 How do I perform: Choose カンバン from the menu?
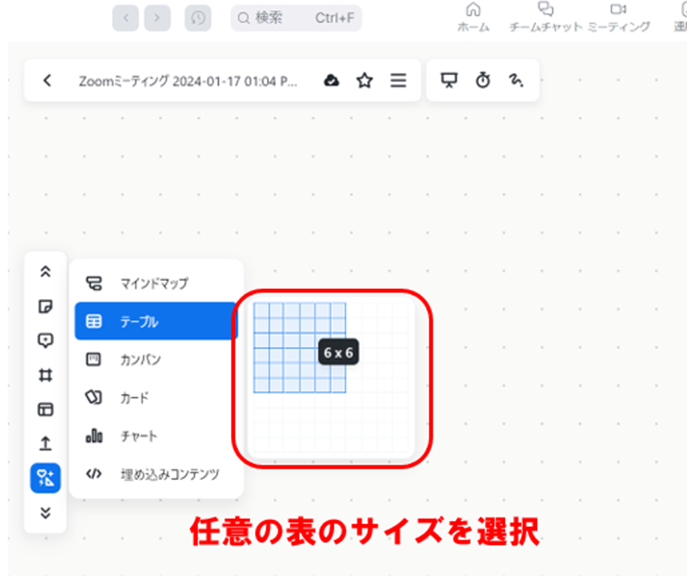point(154,359)
